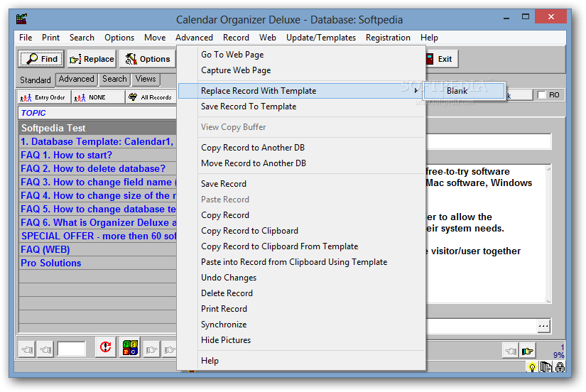
Task: Click the red refresh exclamation icon
Action: (105, 347)
